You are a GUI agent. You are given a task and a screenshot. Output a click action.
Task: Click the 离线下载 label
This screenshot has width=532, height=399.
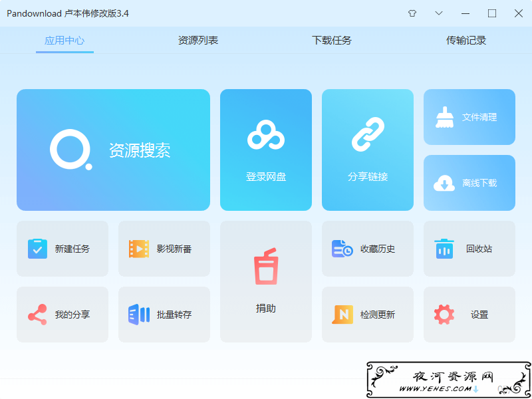click(479, 184)
